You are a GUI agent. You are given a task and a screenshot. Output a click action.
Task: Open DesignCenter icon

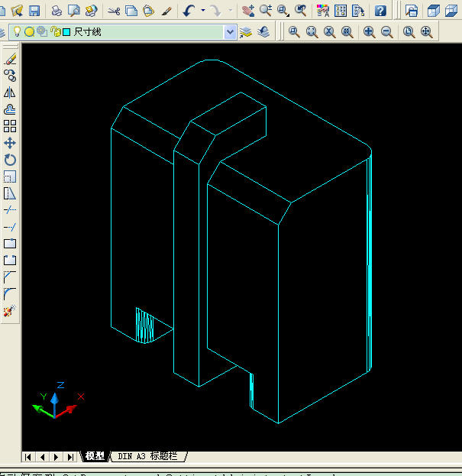(341, 11)
